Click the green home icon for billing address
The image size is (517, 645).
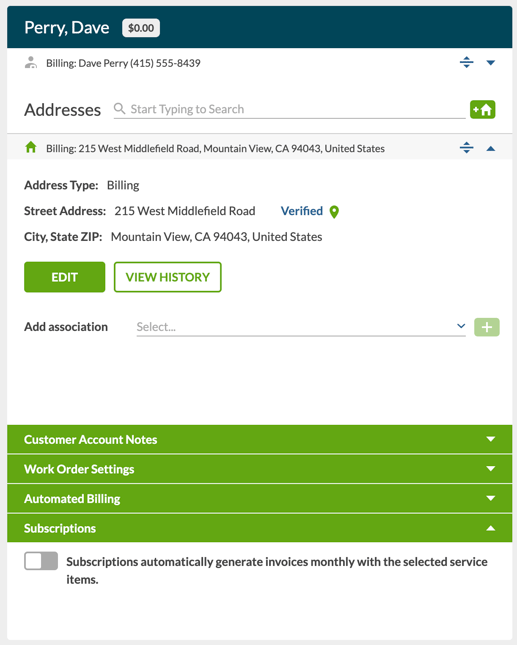pos(31,147)
